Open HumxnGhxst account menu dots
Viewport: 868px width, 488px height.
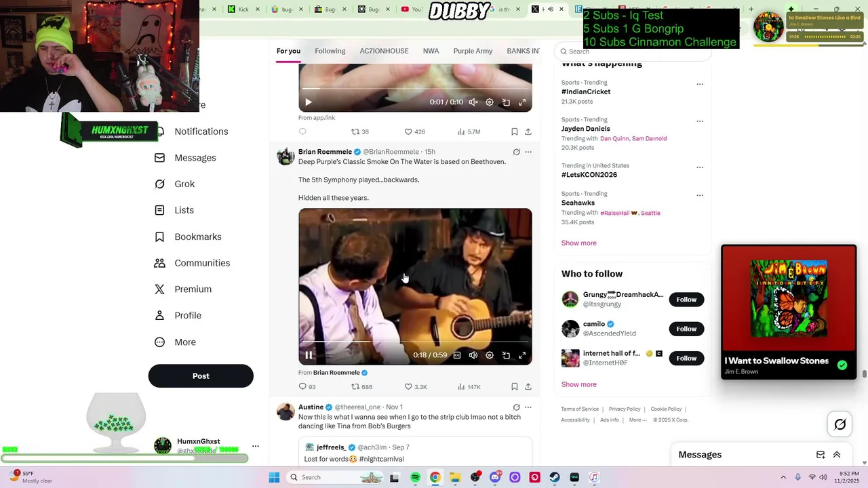point(256,446)
